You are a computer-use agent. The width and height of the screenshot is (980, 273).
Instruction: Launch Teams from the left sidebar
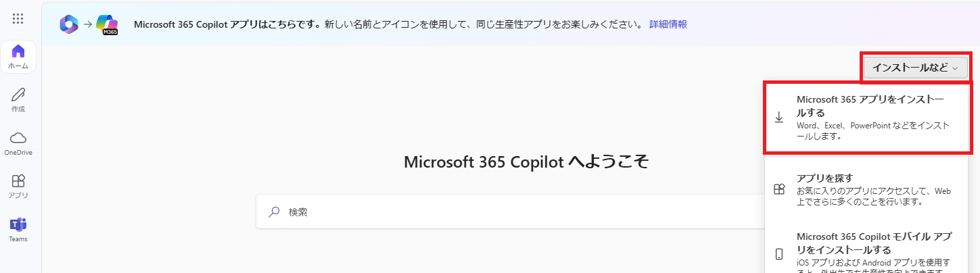pos(18,229)
